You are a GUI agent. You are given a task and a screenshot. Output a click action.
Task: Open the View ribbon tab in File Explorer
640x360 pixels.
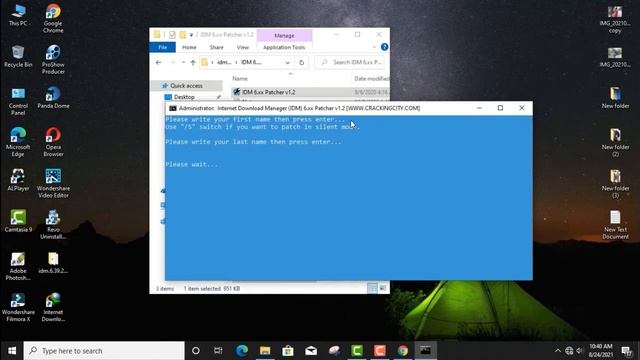tap(242, 47)
